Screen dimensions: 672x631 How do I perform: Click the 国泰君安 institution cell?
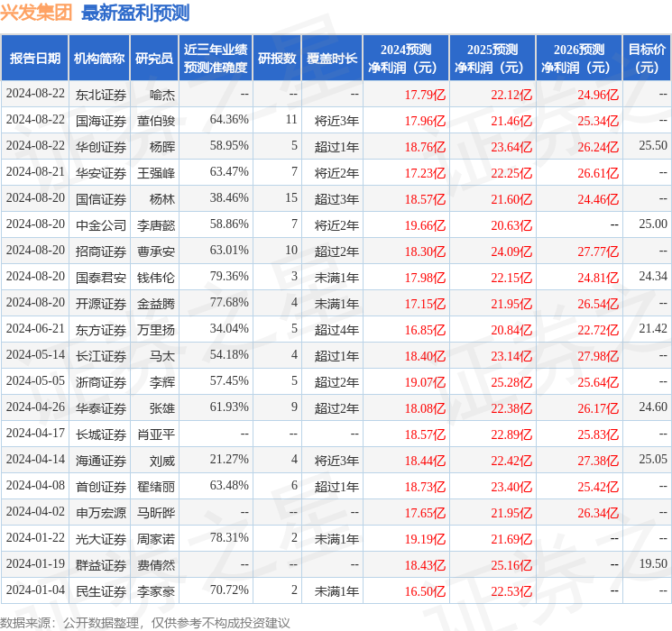tap(101, 278)
